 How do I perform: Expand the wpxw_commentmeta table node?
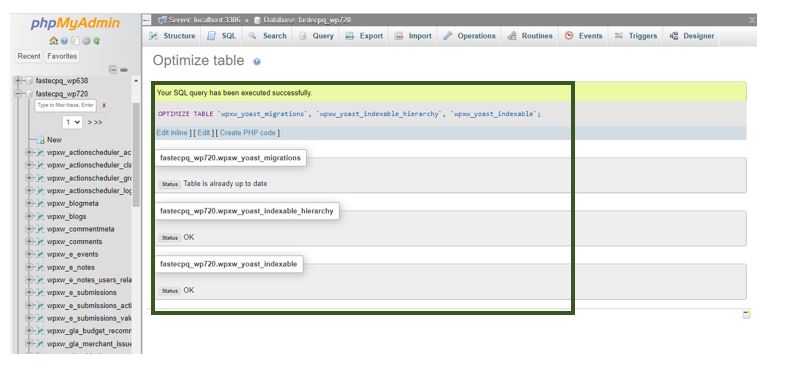click(x=29, y=229)
